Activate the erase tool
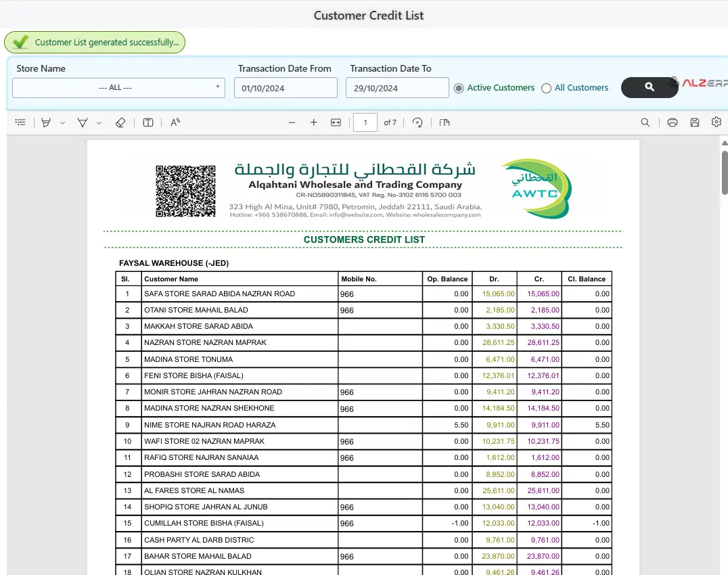This screenshot has width=728, height=575. [x=122, y=122]
